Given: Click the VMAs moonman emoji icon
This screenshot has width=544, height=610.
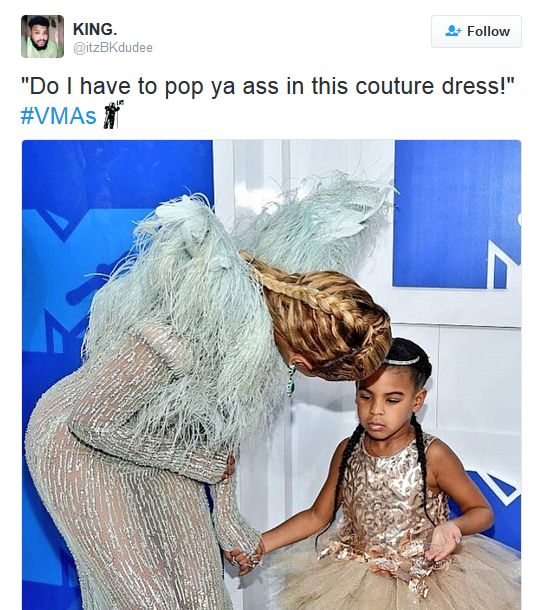Looking at the screenshot, I should click(112, 115).
